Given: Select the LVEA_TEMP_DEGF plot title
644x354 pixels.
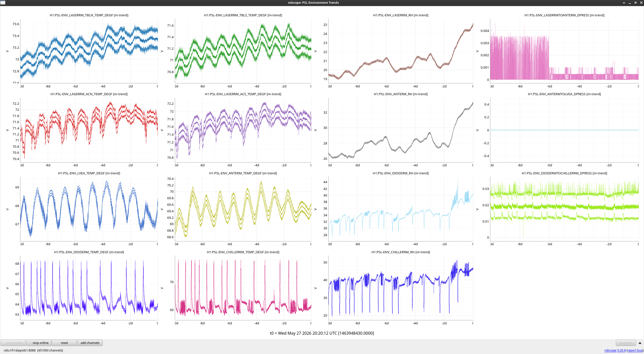Looking at the screenshot, I should [89, 173].
